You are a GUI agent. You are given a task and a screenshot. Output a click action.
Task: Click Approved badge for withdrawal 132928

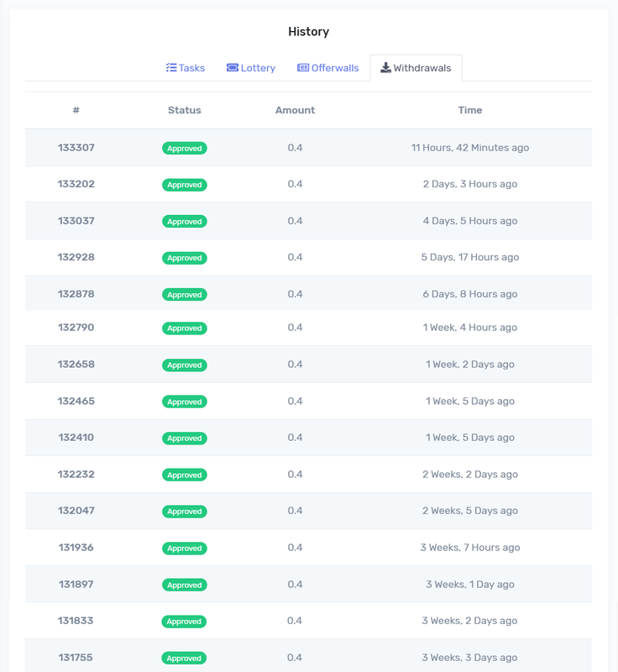(184, 258)
